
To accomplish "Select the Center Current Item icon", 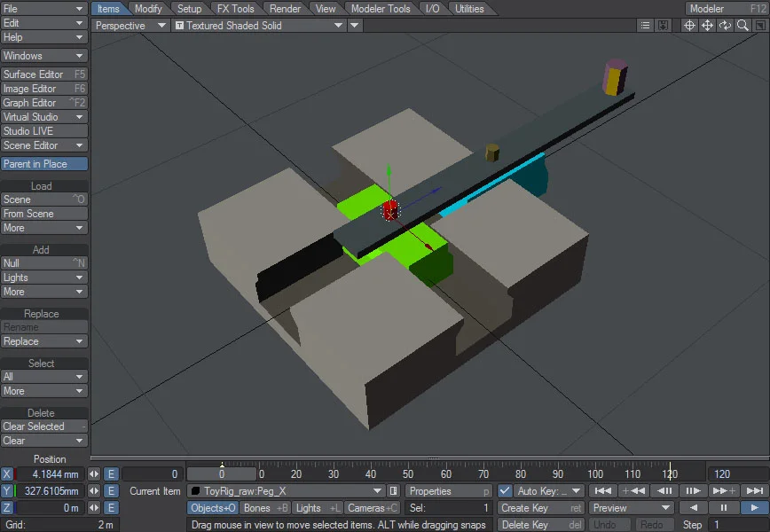I will [690, 25].
